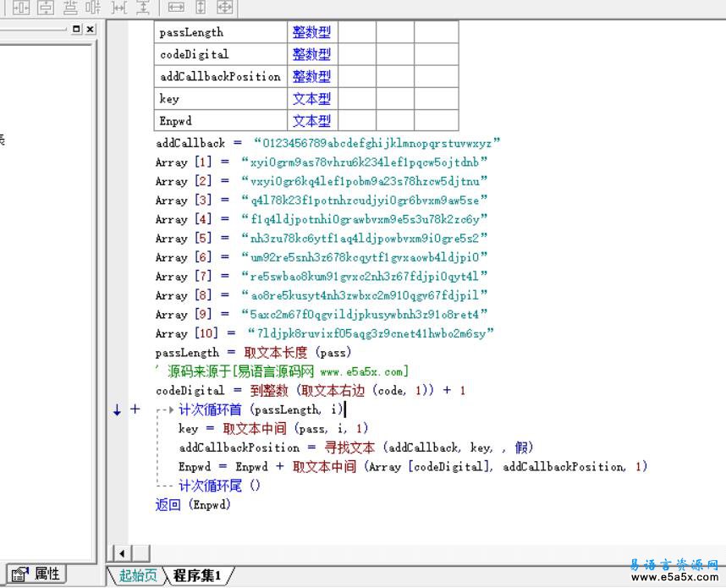
Task: Click the Array [7] assignment line
Action: (x=322, y=276)
